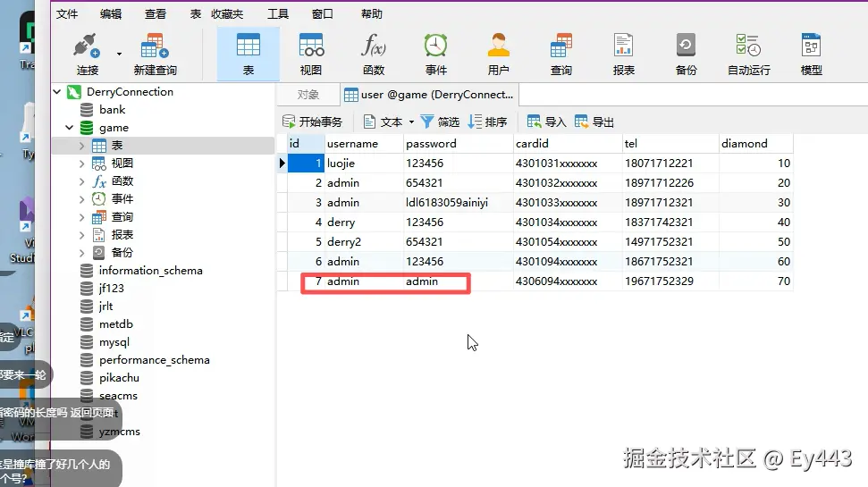Expand the 备份 backup tree node
Viewport: 868px width, 487px height.
81,252
